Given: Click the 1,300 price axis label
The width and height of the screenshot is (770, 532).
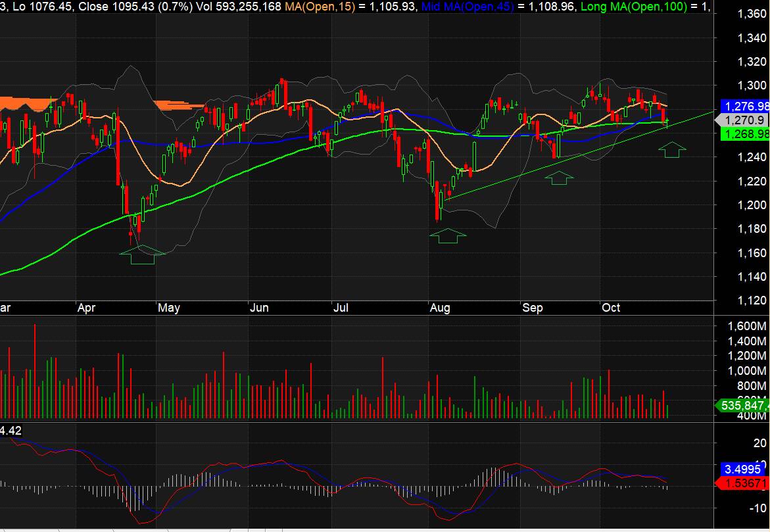Looking at the screenshot, I should coord(752,85).
